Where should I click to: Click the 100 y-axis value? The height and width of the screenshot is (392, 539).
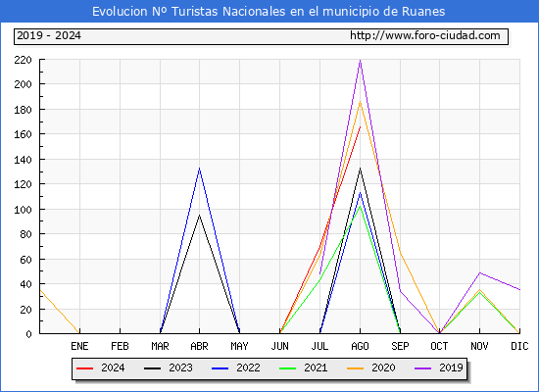pos(24,210)
